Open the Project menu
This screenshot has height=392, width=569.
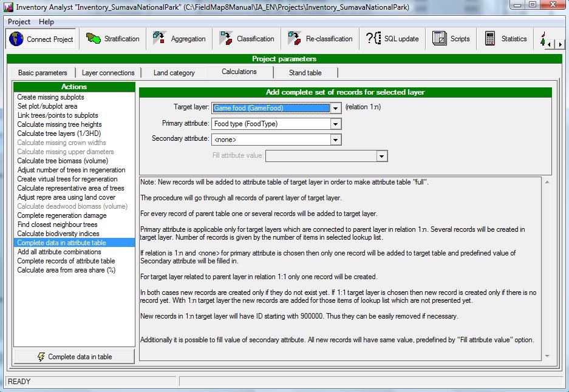coord(19,22)
